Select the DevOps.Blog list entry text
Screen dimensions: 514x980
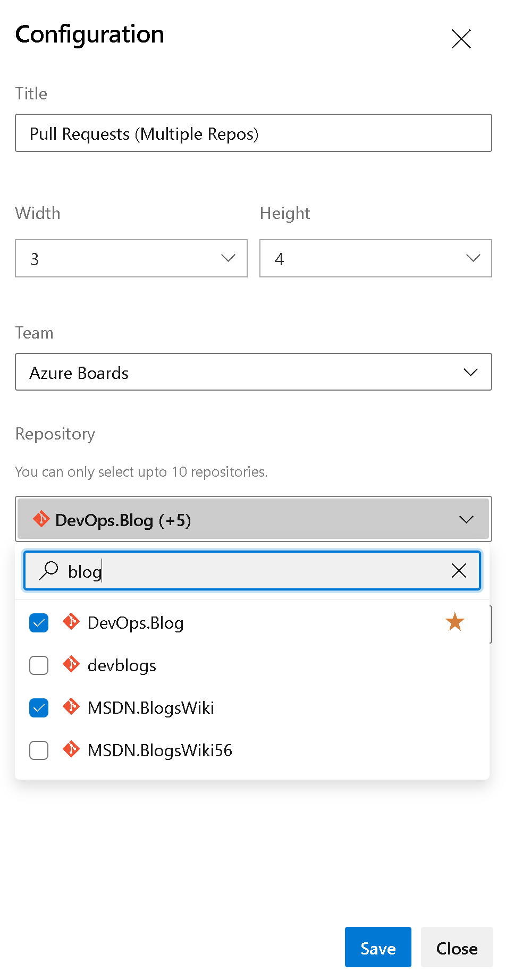(x=136, y=623)
